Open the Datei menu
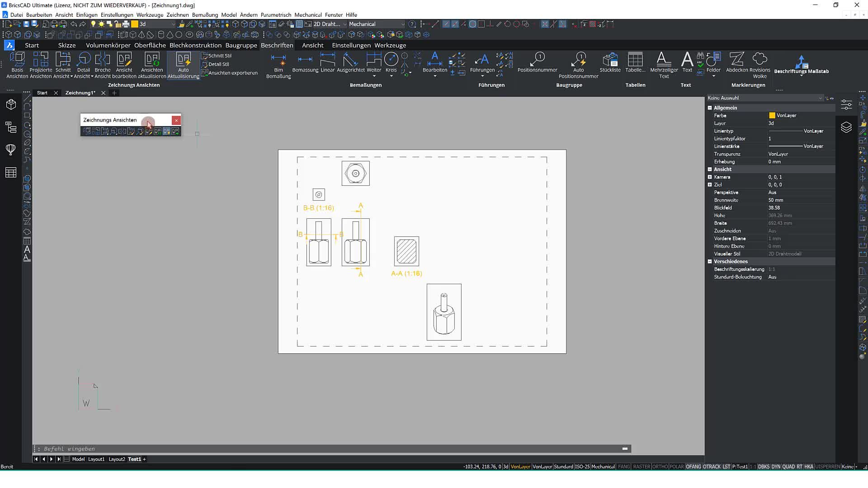This screenshot has height=488, width=868. click(x=16, y=15)
